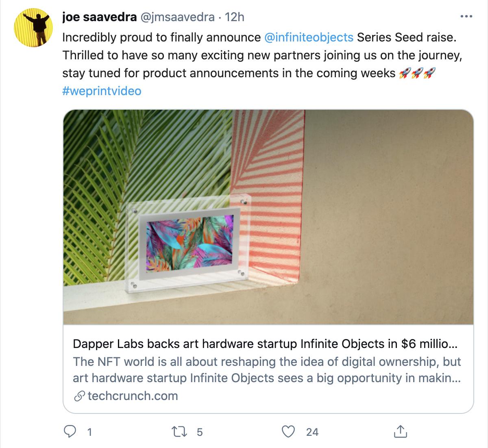488x448 pixels.
Task: Click the retweet count of 5
Action: pyautogui.click(x=199, y=432)
